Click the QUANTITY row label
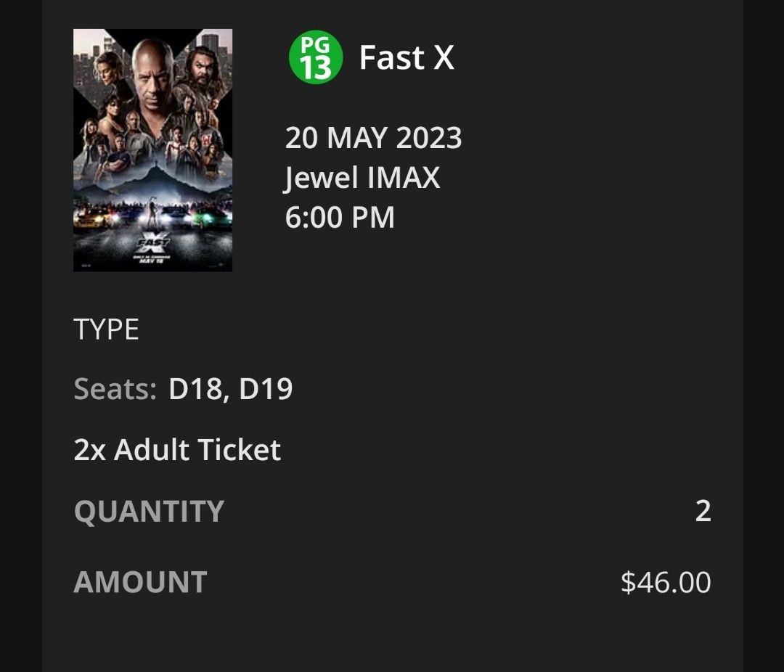 (148, 512)
